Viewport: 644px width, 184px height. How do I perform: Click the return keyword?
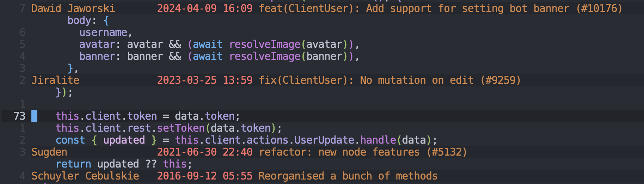click(73, 164)
